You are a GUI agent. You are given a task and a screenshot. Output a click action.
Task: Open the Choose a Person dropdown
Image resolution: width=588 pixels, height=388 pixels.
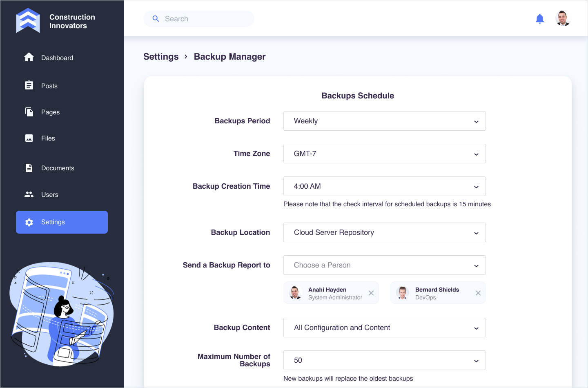click(384, 265)
